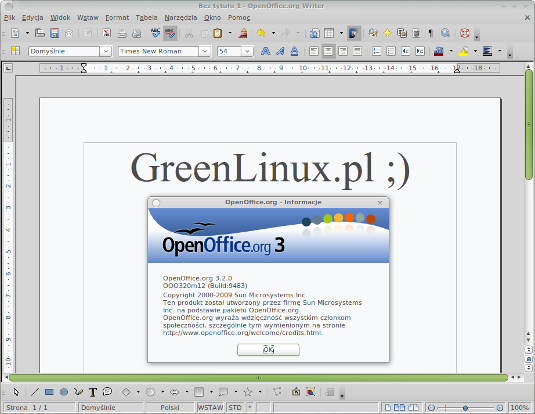
Task: Toggle Show Draw Functions icon
Action: point(354,33)
